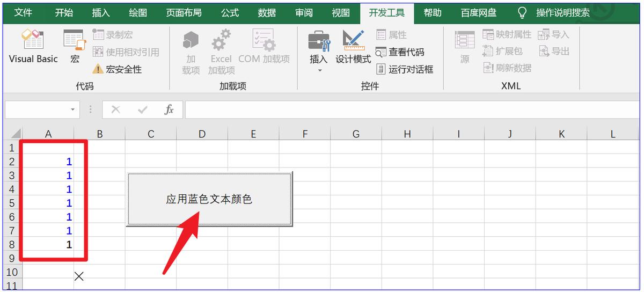
Task: Click 操作说明搜索 search box
Action: (563, 13)
